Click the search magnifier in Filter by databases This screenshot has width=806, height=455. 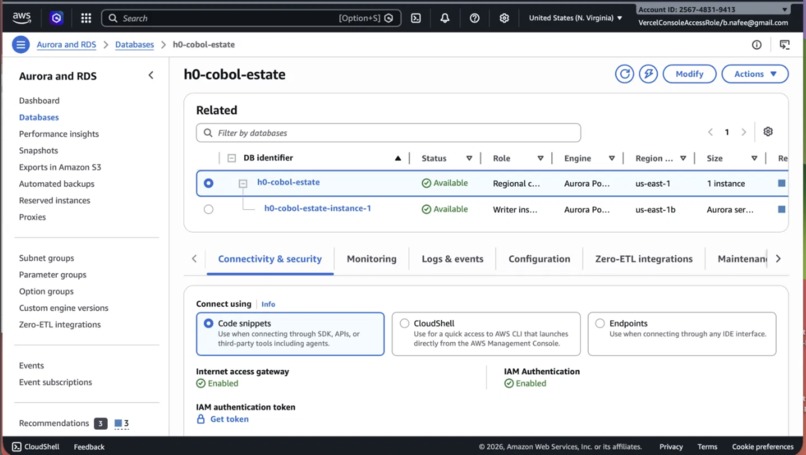pyautogui.click(x=208, y=133)
